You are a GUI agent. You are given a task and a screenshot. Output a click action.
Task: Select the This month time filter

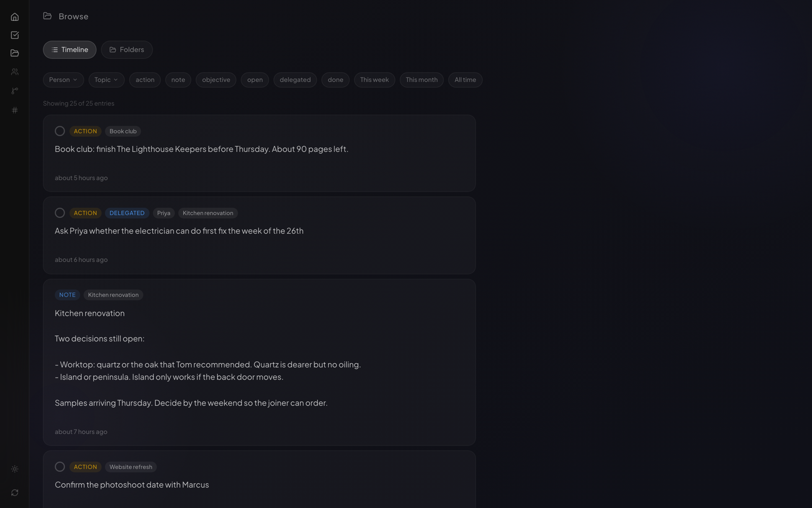point(422,80)
